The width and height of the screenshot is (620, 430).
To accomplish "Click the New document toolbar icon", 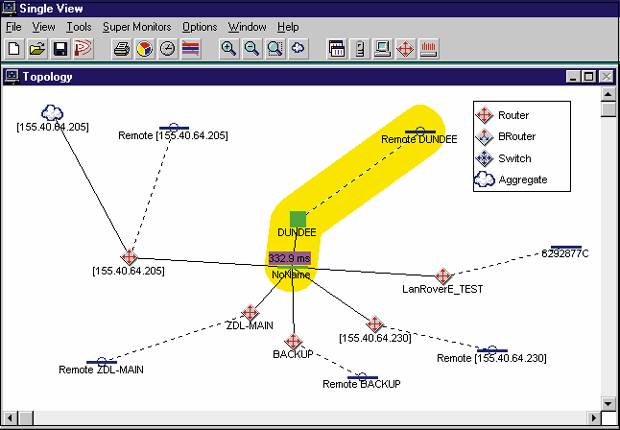I will click(14, 48).
